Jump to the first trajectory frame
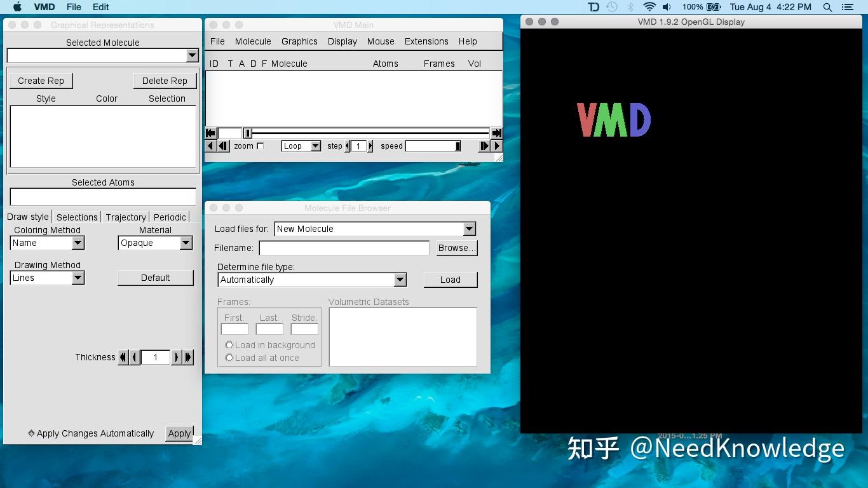Image resolution: width=868 pixels, height=488 pixels. coord(210,133)
